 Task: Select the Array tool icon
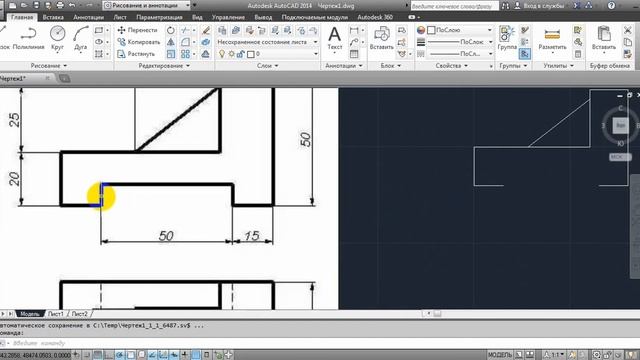pos(185,54)
